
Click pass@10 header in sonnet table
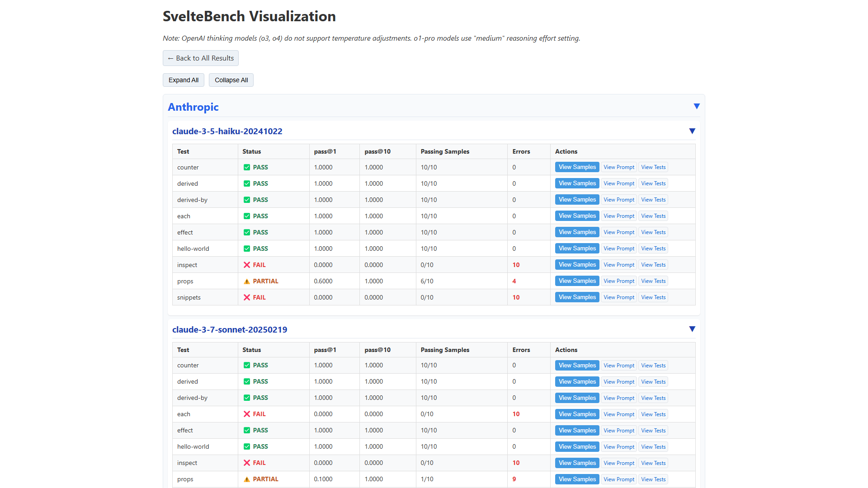click(x=377, y=350)
